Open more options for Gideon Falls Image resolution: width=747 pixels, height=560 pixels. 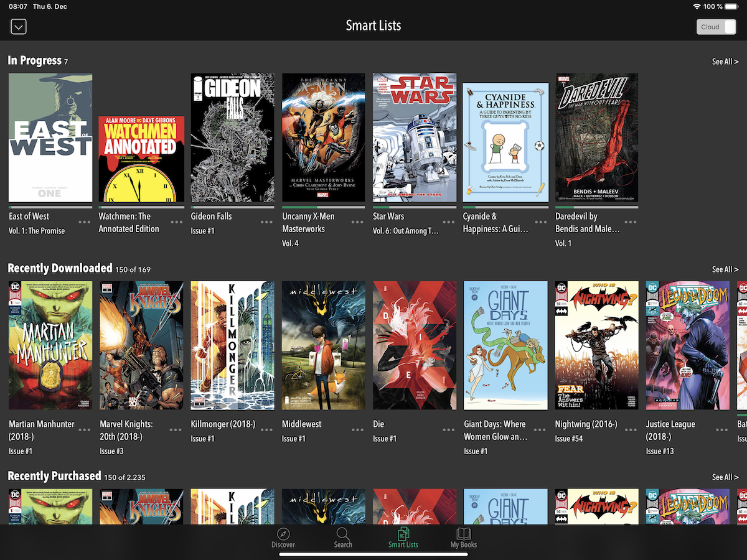[x=266, y=222]
